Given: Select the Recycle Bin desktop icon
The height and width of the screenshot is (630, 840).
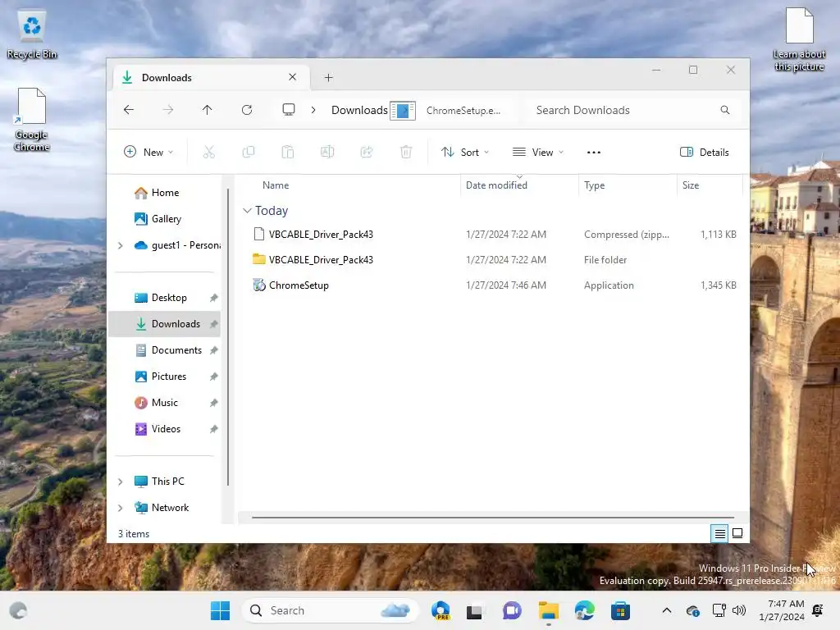Looking at the screenshot, I should pos(32,35).
